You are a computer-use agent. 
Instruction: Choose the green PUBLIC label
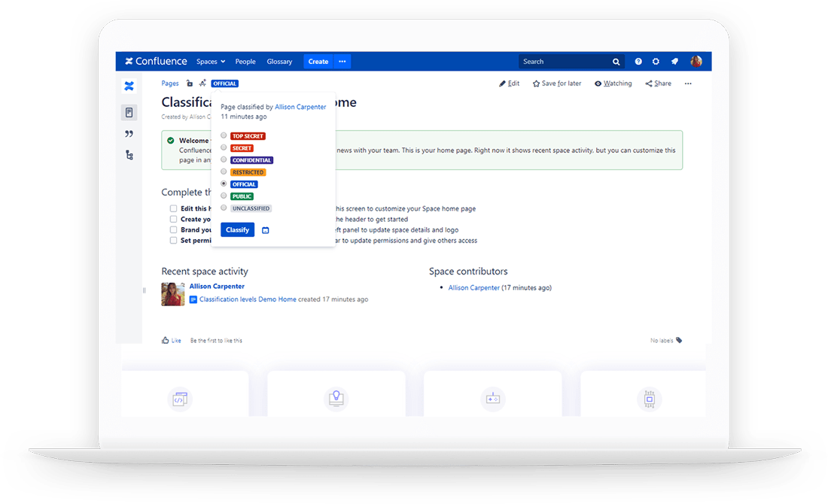(242, 196)
